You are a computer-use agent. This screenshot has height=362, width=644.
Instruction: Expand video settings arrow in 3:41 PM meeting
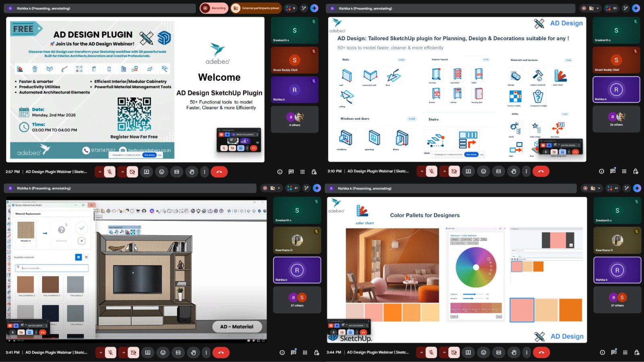(124, 353)
